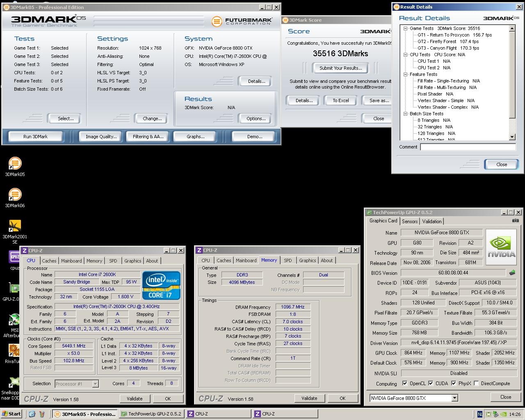
Task: Click the Result Details scrollbar down arrow
Action: tap(512, 137)
